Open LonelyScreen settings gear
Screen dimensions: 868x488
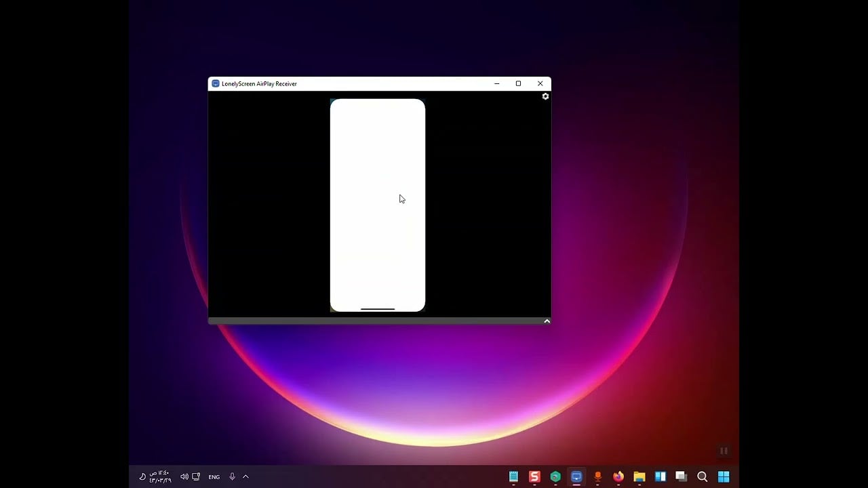coord(545,96)
